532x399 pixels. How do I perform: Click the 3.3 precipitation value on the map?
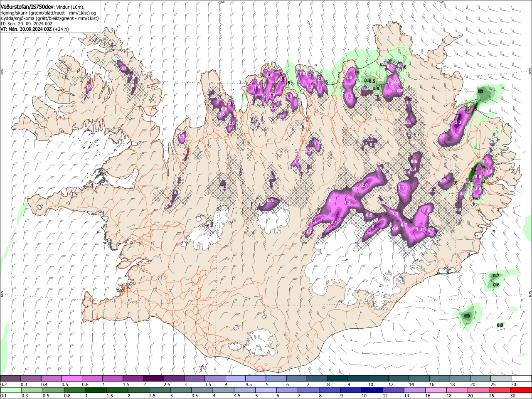(458, 123)
